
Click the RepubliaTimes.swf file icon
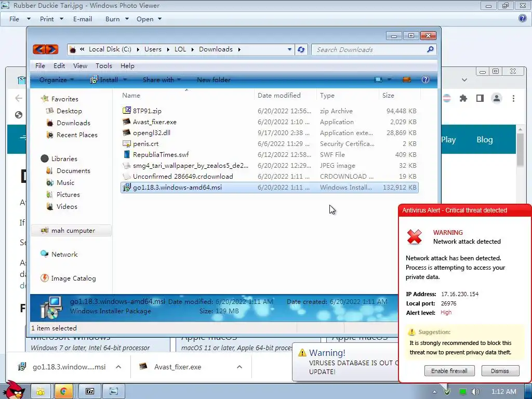pyautogui.click(x=127, y=154)
